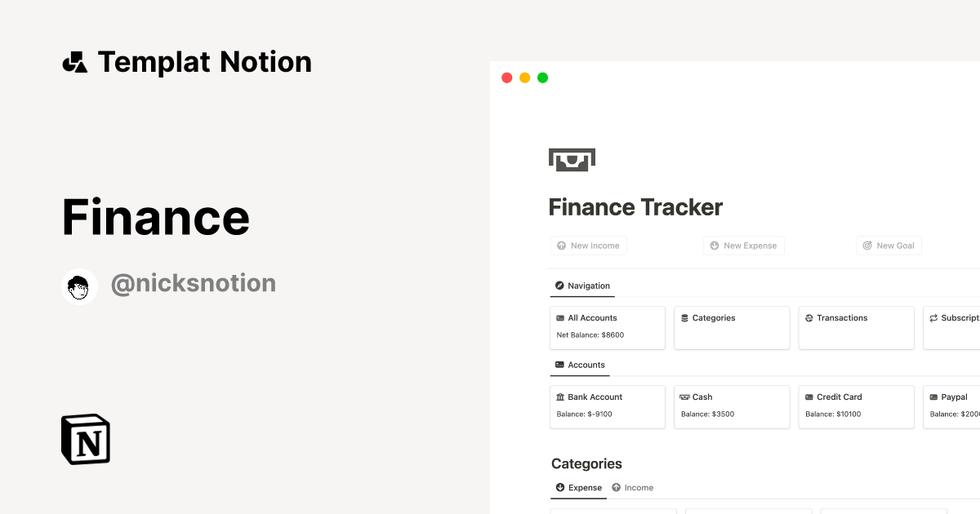Click the New Goal button

tap(889, 246)
